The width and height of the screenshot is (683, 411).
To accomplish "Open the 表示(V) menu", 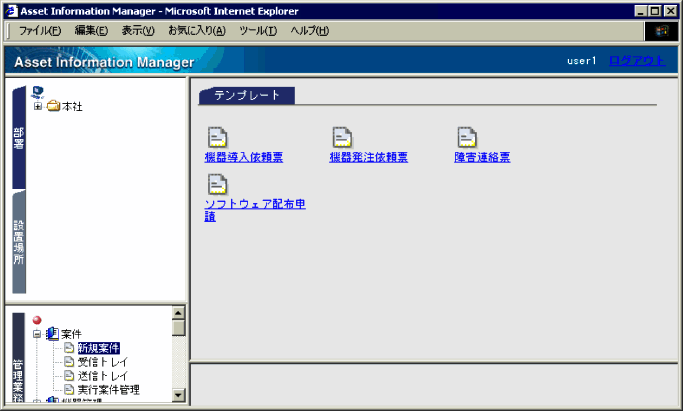I will coord(138,31).
